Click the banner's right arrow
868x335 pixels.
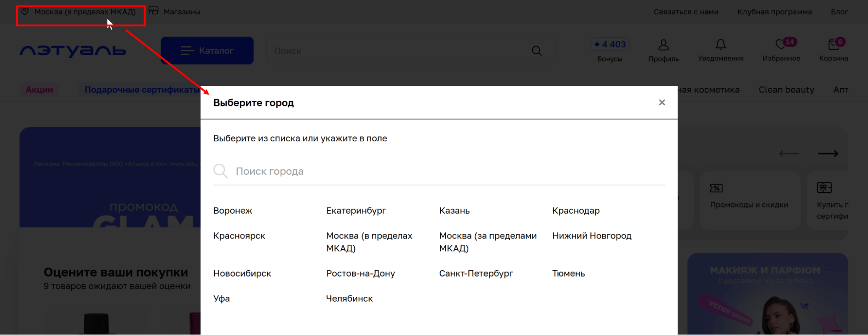pos(828,153)
